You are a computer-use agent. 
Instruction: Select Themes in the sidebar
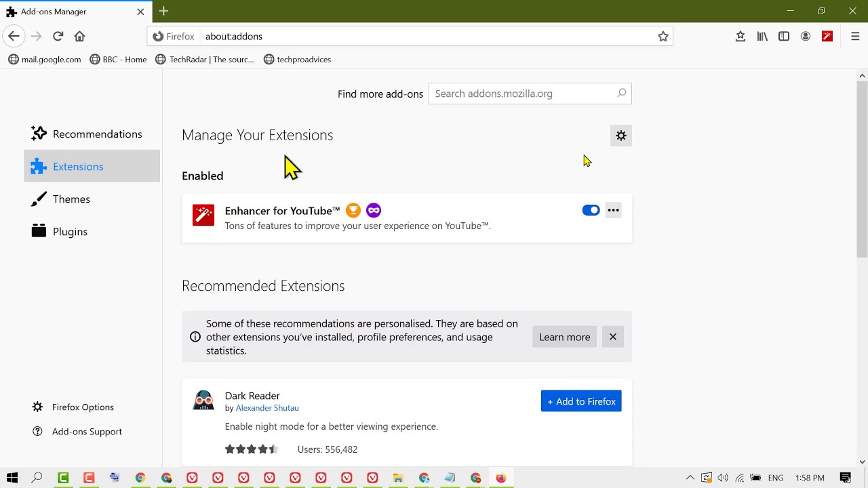[92, 199]
